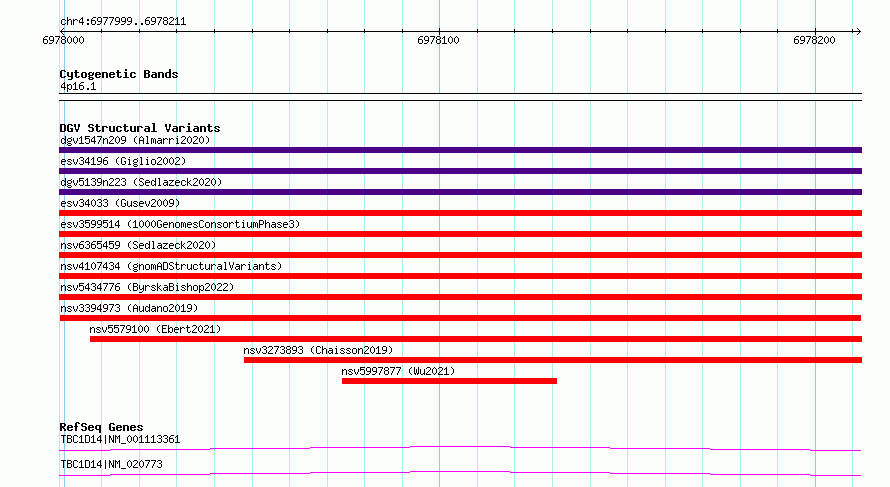Click the right arrow at ruler end
Image resolution: width=890 pixels, height=487 pixels.
pyautogui.click(x=857, y=31)
